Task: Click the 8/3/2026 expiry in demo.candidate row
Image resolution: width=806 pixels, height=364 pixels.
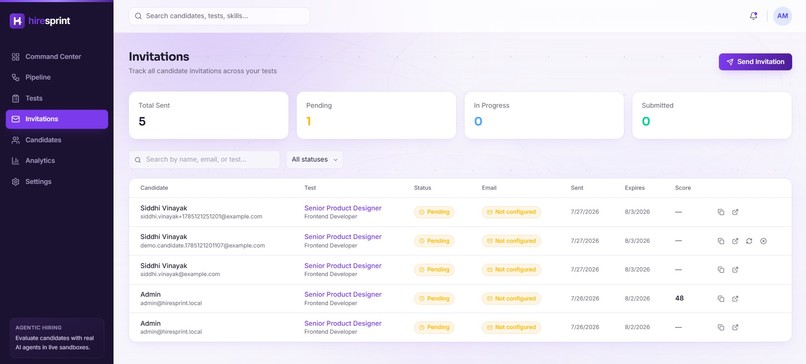Action: coord(637,241)
